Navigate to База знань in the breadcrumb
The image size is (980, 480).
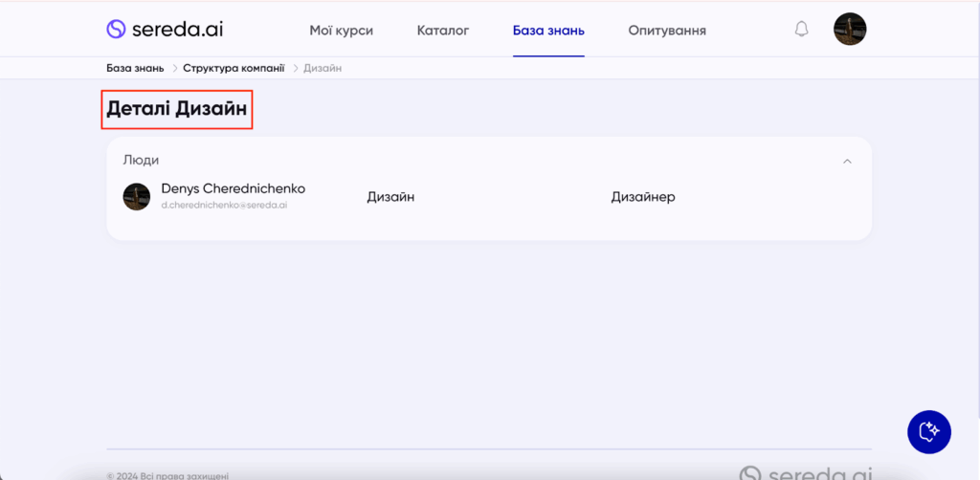click(x=135, y=68)
